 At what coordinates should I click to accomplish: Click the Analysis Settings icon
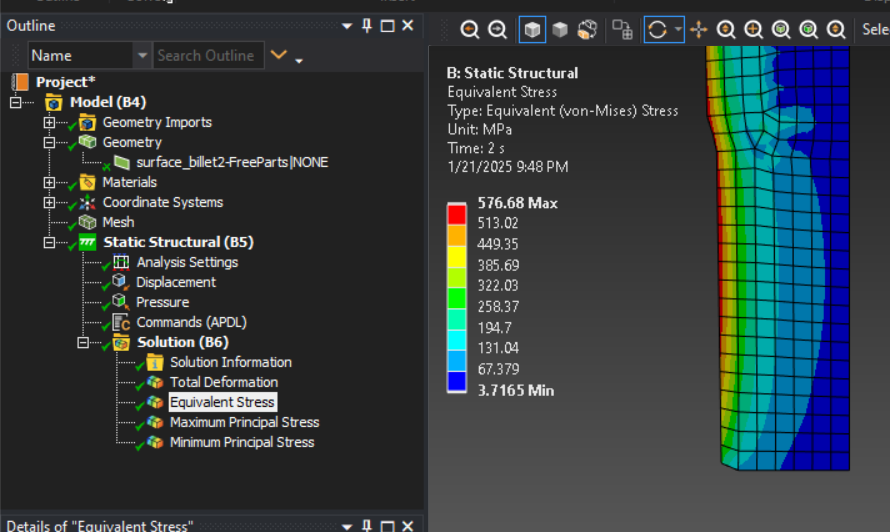121,262
